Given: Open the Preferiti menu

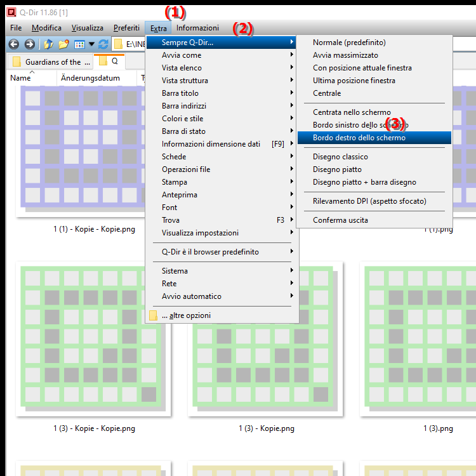Looking at the screenshot, I should [x=126, y=28].
